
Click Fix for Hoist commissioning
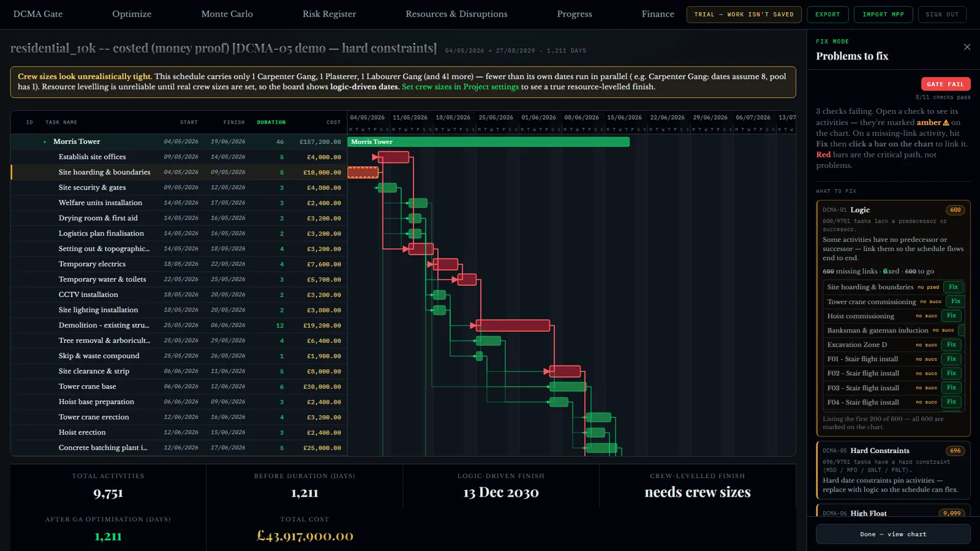click(951, 316)
